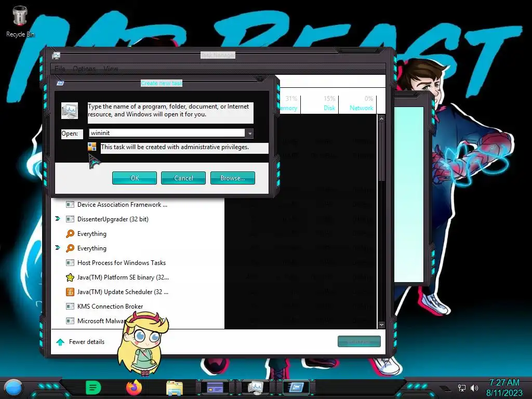This screenshot has height=399, width=532.
Task: Click the administrative privileges shield icon
Action: (x=92, y=147)
